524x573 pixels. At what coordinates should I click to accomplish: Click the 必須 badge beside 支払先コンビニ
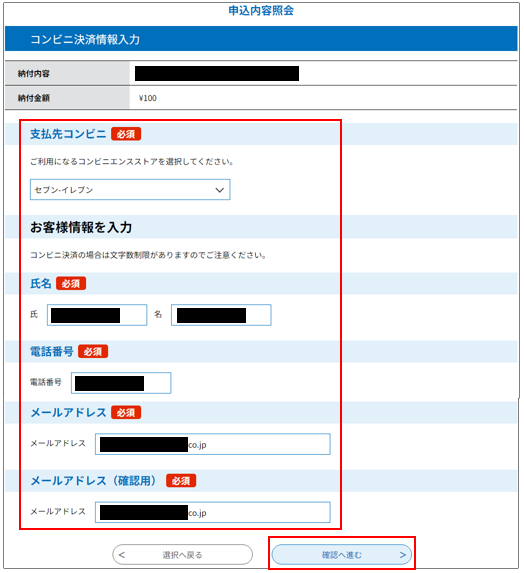click(x=126, y=134)
